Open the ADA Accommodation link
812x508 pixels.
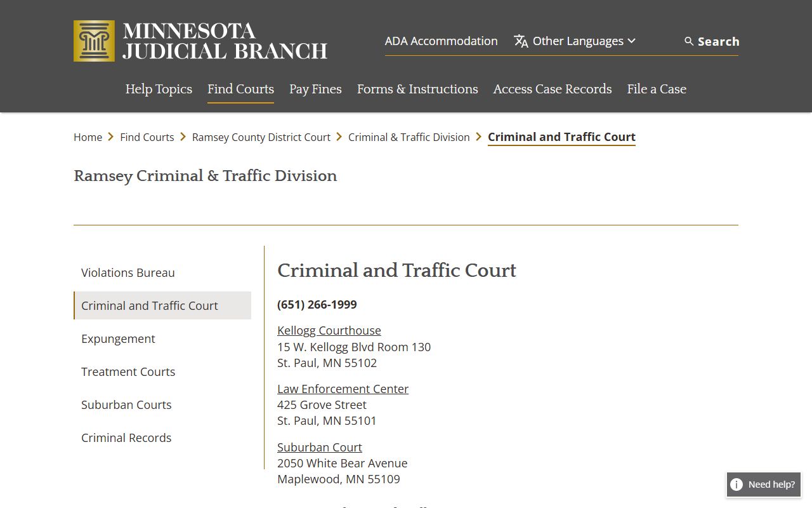coord(441,41)
